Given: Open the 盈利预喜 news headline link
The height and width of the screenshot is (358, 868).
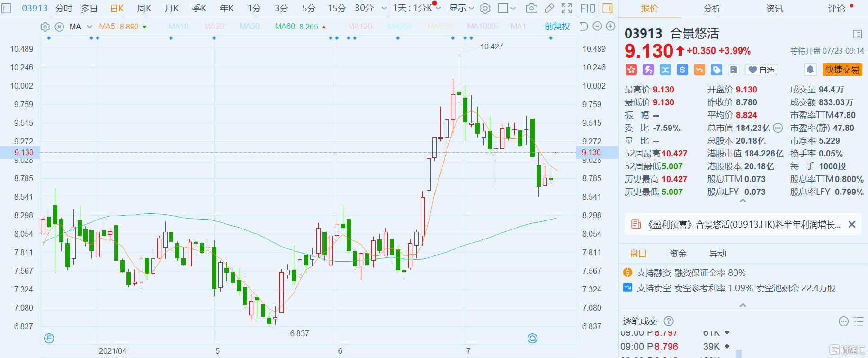Looking at the screenshot, I should [x=743, y=224].
